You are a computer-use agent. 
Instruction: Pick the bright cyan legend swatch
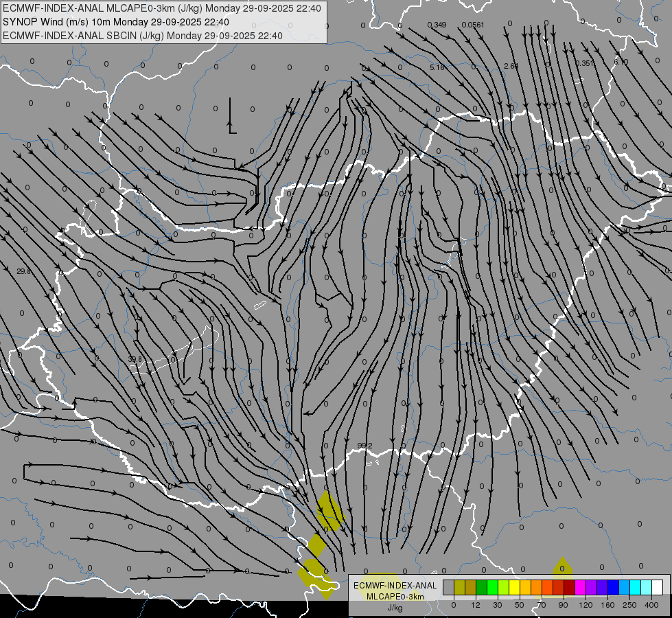635,587
